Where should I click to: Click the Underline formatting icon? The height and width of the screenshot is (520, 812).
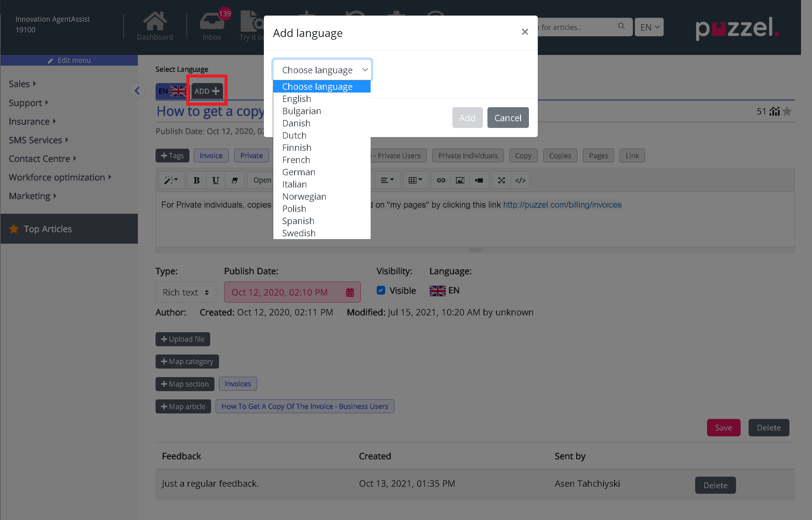(216, 180)
